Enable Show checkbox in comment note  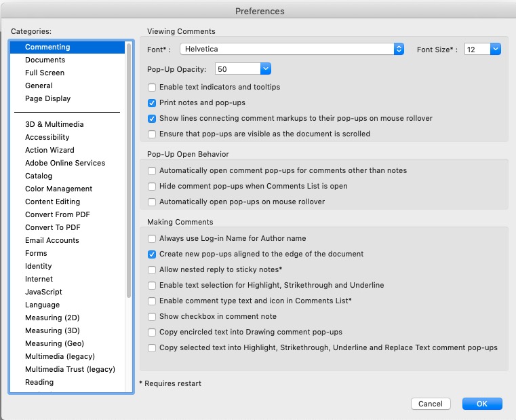pyautogui.click(x=152, y=317)
